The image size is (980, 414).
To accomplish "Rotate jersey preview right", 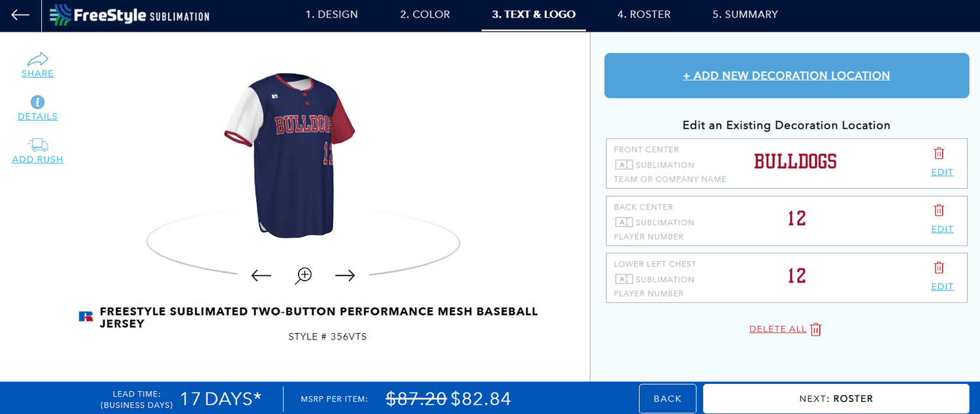I will 345,276.
